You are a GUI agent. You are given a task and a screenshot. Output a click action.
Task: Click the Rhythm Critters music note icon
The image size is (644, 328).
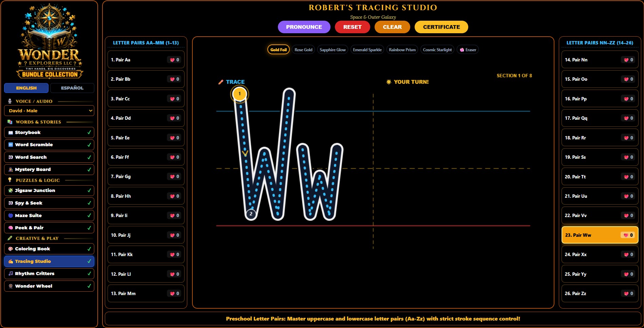pyautogui.click(x=11, y=274)
